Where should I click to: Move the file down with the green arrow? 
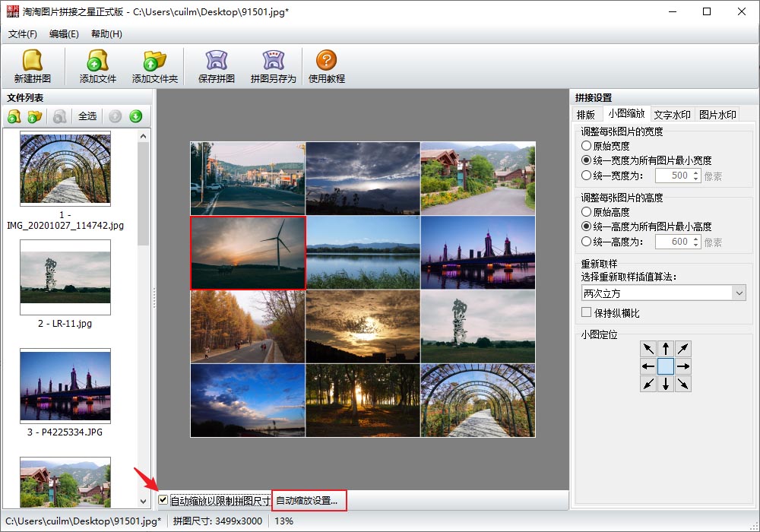pos(136,116)
